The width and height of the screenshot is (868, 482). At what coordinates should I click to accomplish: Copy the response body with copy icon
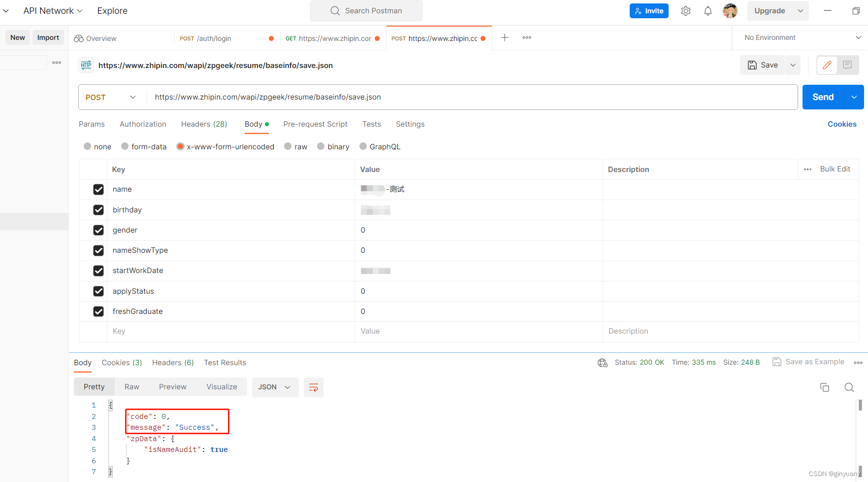click(x=825, y=387)
